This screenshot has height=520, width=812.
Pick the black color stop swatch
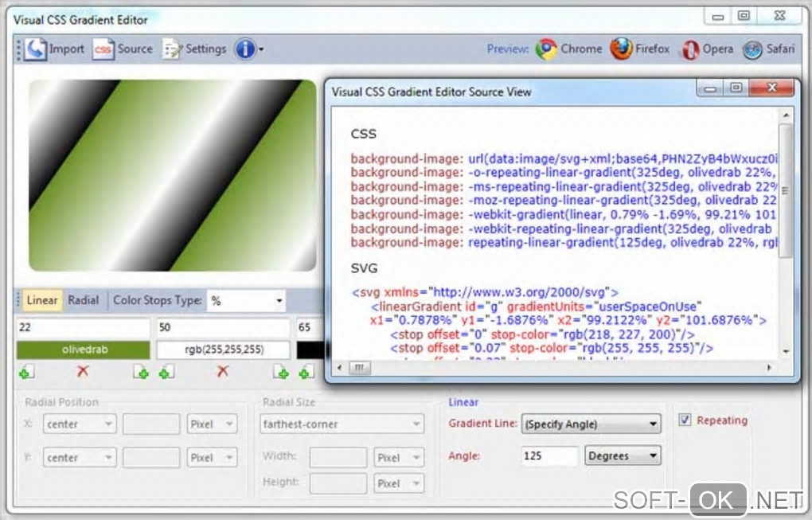[x=310, y=350]
